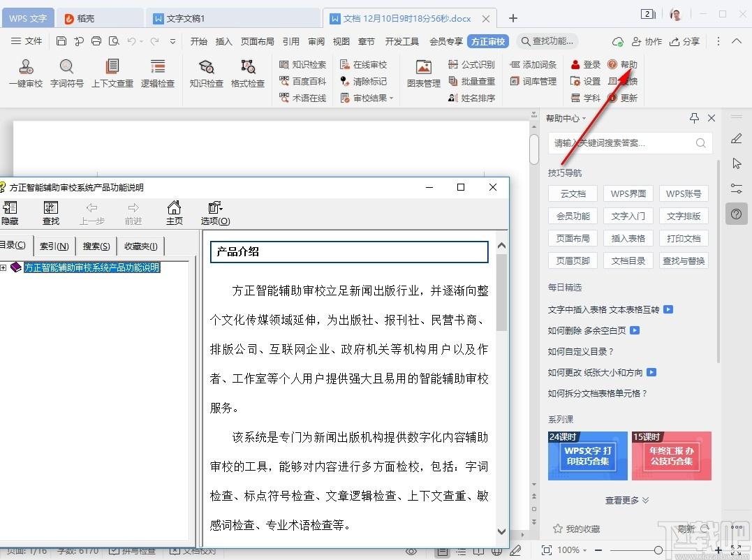Click 姓名排序 name sorting
The height and width of the screenshot is (560, 752).
tap(471, 98)
